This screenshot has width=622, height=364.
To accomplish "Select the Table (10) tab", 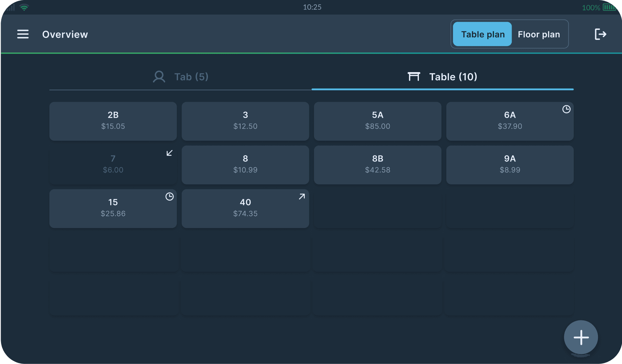I will tap(443, 77).
